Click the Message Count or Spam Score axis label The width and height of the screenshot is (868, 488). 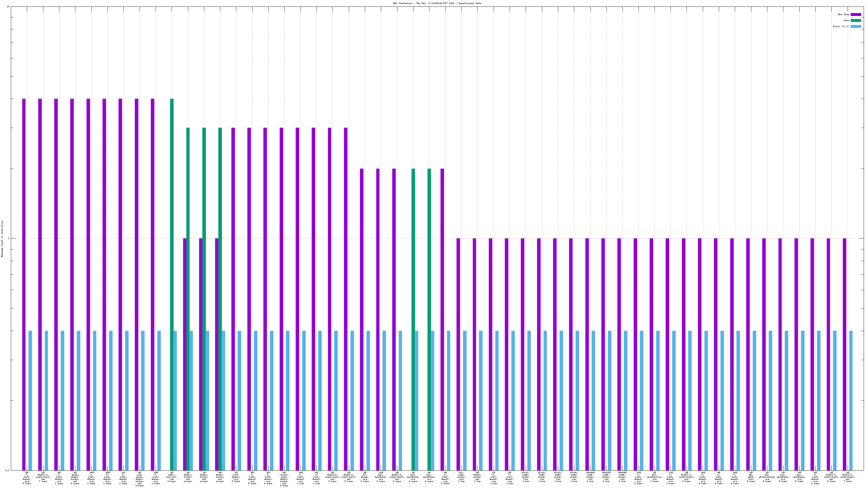(2, 239)
